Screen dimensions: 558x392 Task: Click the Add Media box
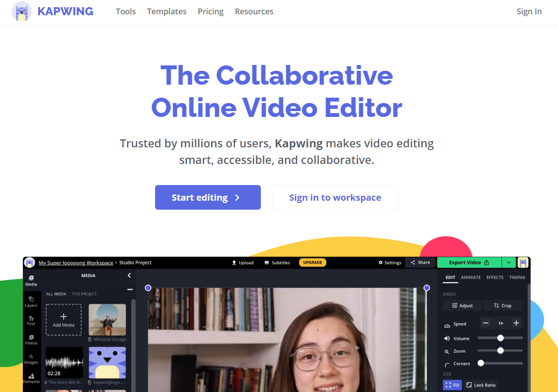click(64, 320)
